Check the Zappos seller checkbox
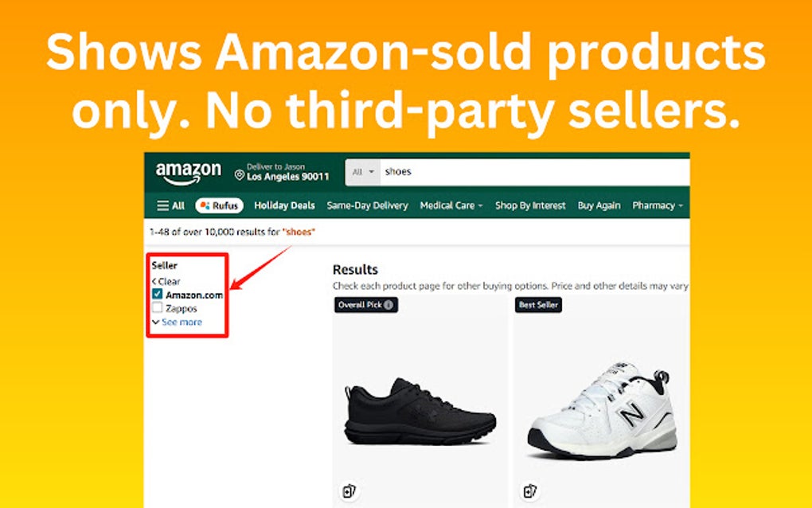This screenshot has width=812, height=508. click(x=156, y=308)
